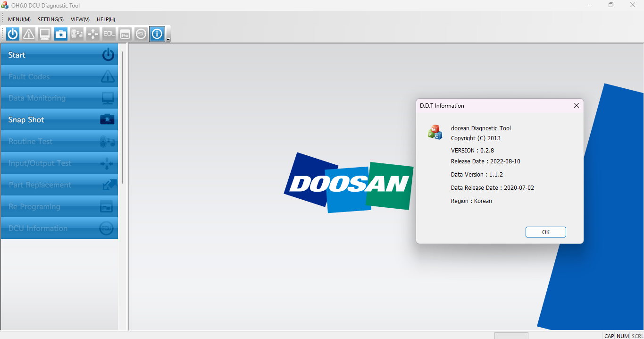Screen dimensions: 644x339
Task: Click the toolbar drag handle grip
Action: coord(3,34)
